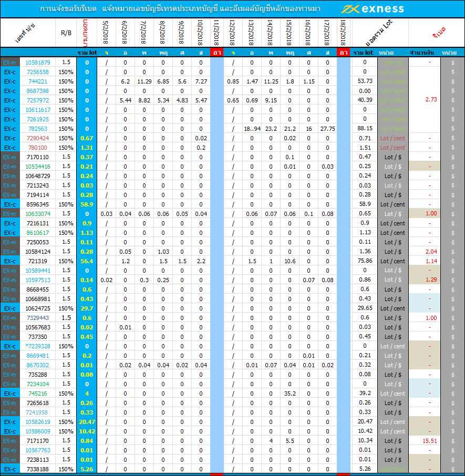
Task: Click the total lot value 88.15
Action: coord(365,128)
